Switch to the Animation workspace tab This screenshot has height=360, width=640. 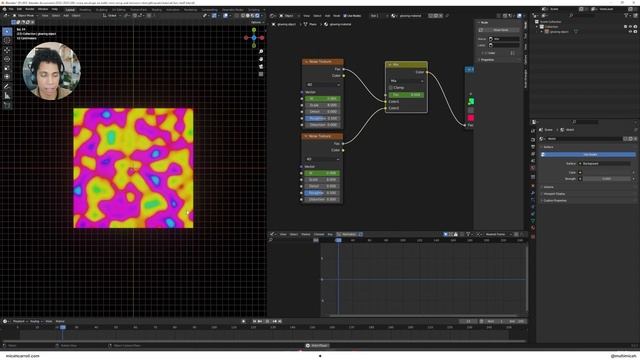tap(172, 9)
